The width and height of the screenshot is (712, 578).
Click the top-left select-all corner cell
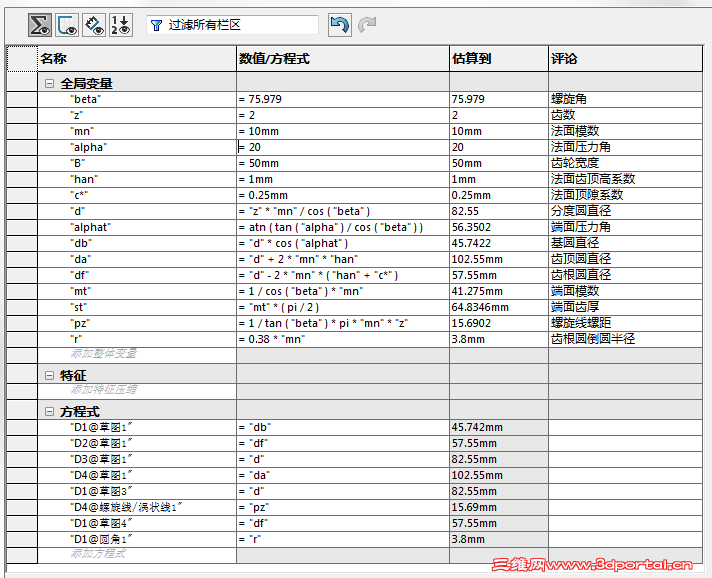(x=22, y=59)
